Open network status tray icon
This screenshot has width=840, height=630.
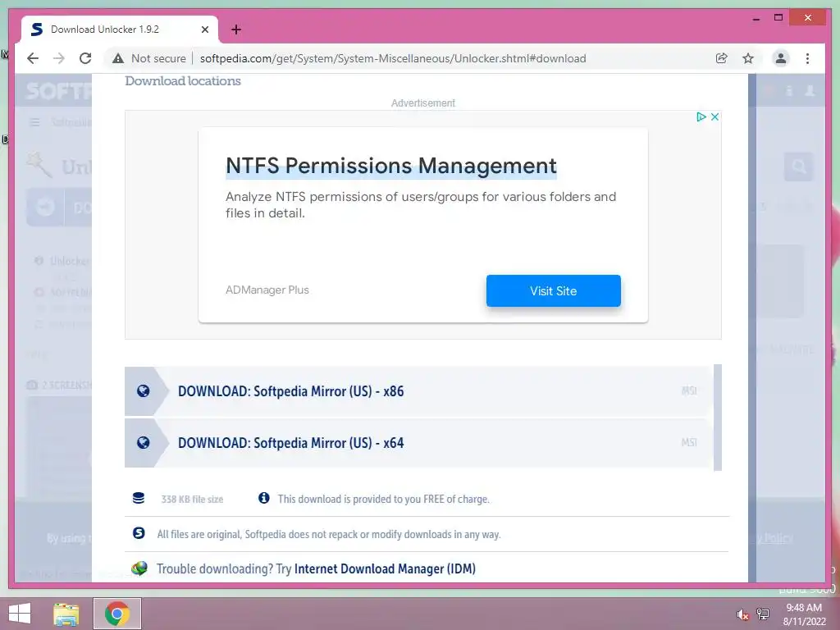point(763,614)
